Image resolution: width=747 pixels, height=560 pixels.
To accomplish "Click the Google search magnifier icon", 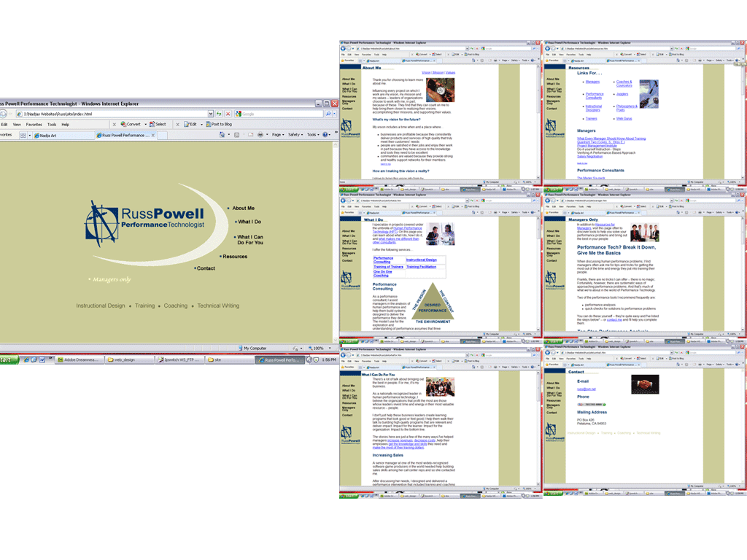I will tap(328, 114).
